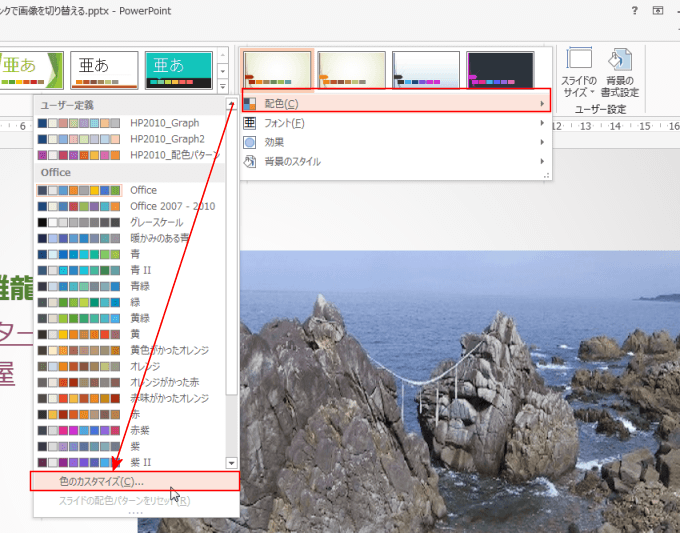Viewport: 680px width, 533px height.
Task: Click the 背景のスタイル paint icon
Action: 250,162
